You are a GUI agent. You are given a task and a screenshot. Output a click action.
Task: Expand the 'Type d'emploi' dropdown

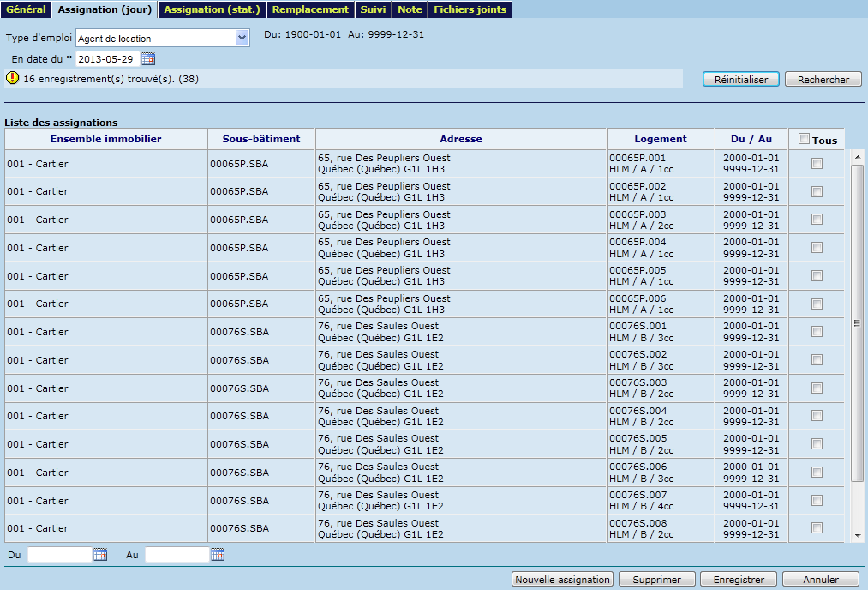point(242,39)
